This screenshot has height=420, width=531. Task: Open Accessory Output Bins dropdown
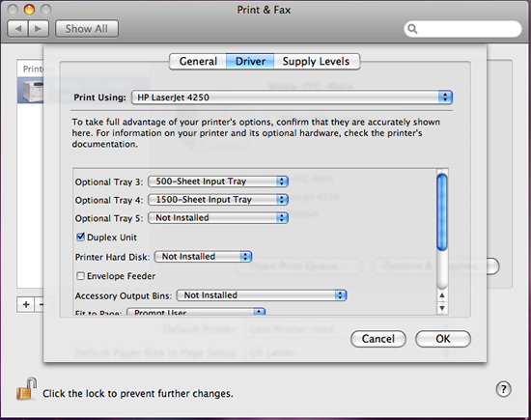coord(262,295)
